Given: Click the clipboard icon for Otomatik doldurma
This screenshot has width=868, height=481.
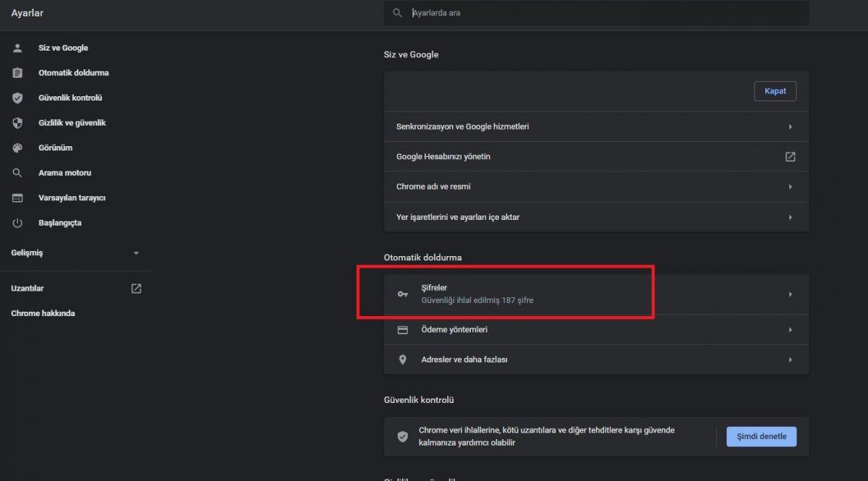Looking at the screenshot, I should tap(17, 73).
